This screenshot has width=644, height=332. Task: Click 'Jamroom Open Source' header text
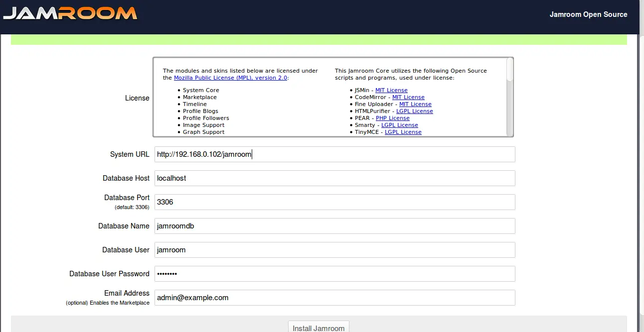pos(588,14)
